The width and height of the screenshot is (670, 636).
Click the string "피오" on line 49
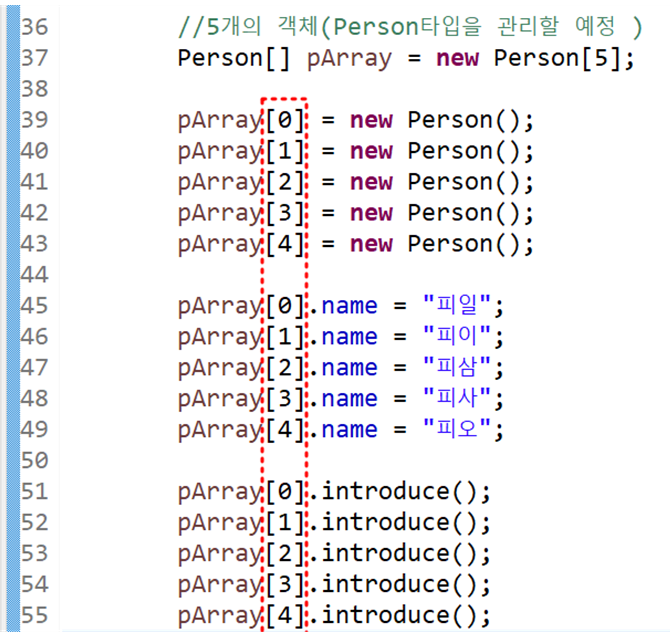tap(456, 429)
